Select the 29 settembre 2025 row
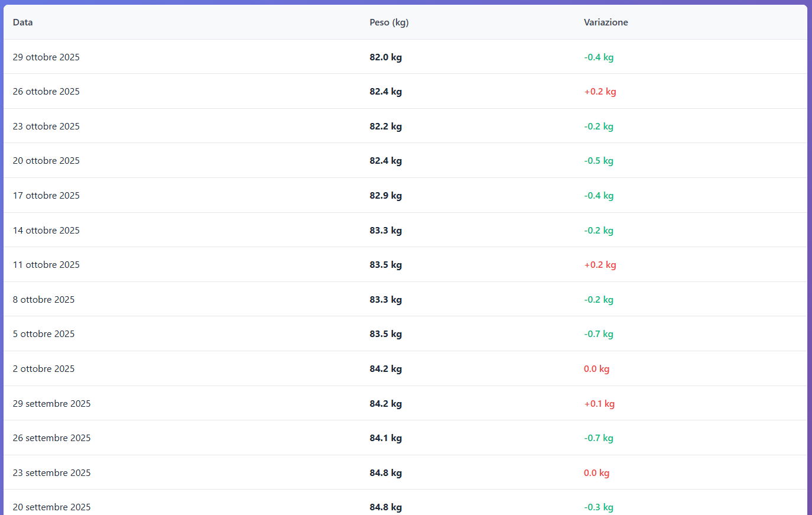The image size is (812, 515). point(51,403)
